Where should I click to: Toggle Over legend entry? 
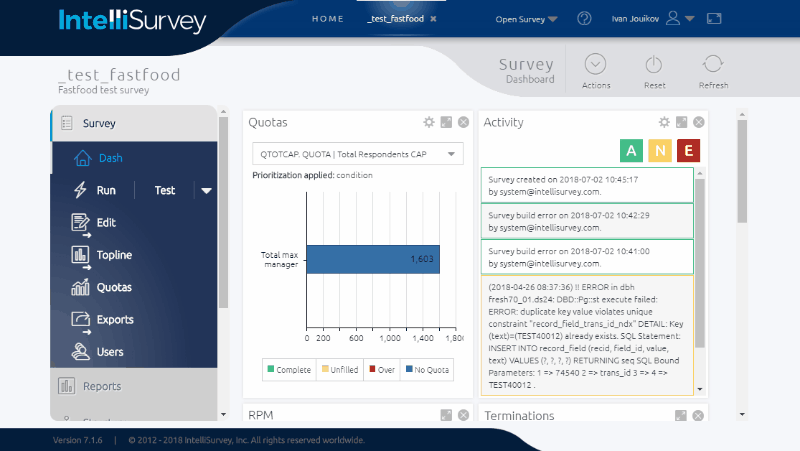[382, 370]
